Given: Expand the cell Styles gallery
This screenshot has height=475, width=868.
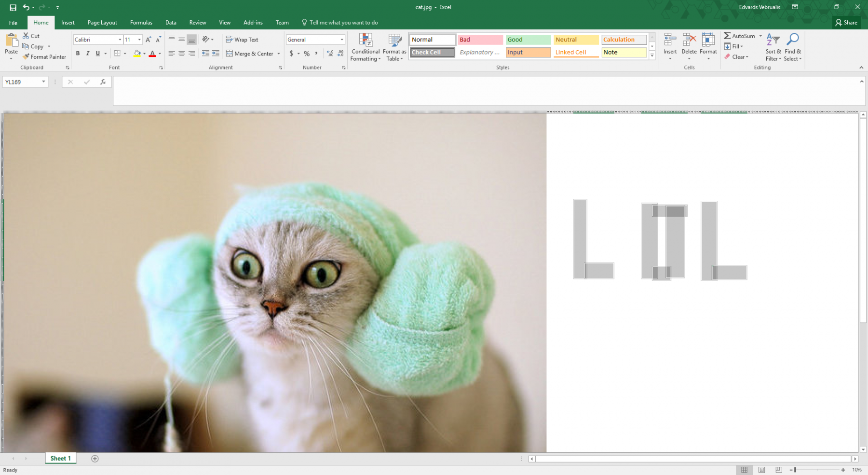Looking at the screenshot, I should coord(652,56).
